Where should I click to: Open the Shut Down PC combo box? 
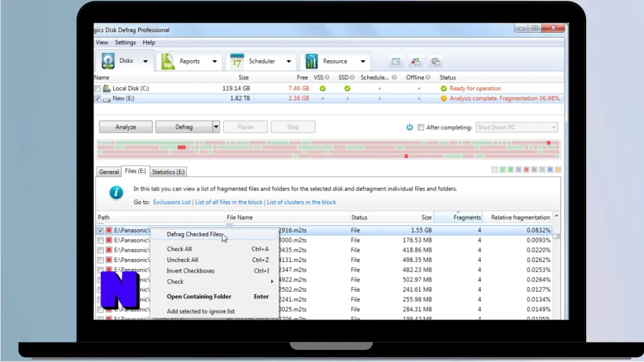(x=517, y=127)
